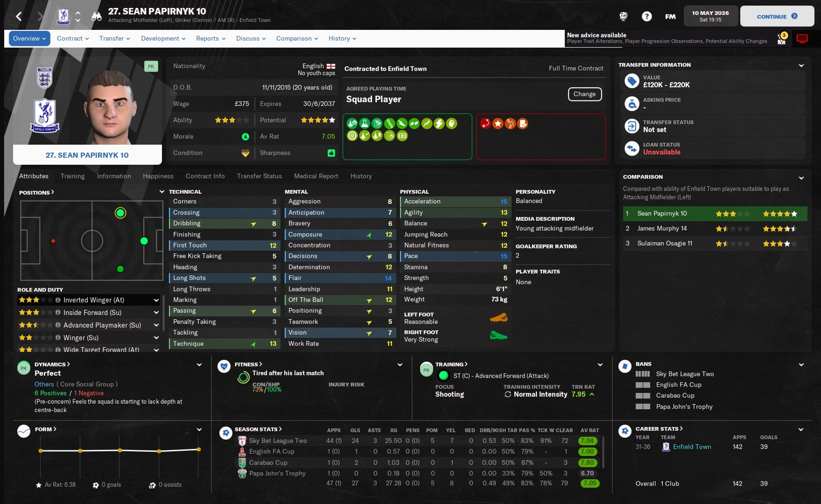Viewport: 821px width, 504px height.
Task: Open the Discuss dropdown menu
Action: [251, 39]
